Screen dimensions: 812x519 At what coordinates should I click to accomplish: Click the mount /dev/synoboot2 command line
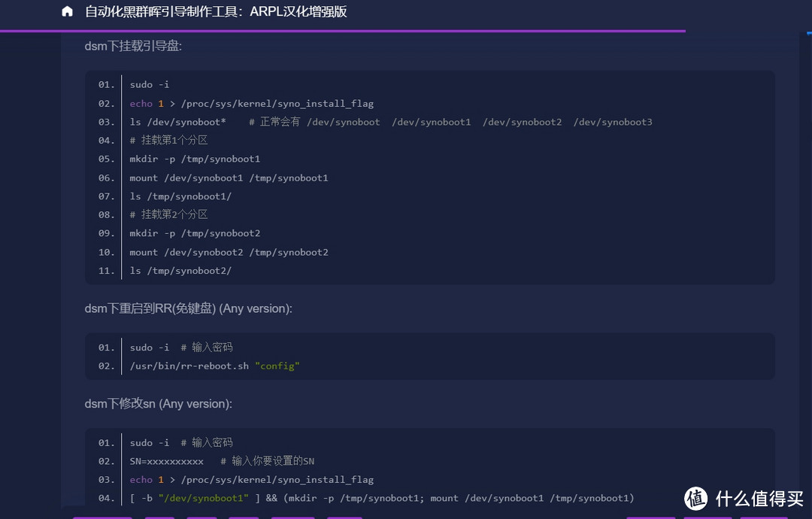pos(229,252)
